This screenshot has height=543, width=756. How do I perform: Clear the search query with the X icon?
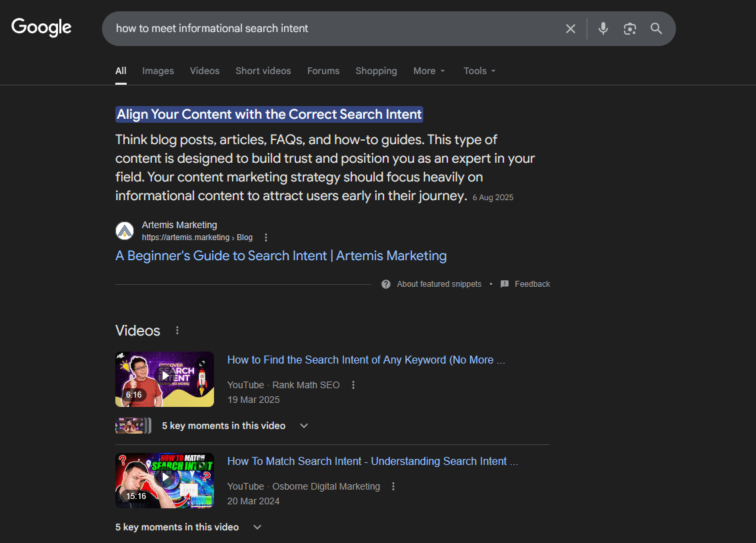coord(571,28)
